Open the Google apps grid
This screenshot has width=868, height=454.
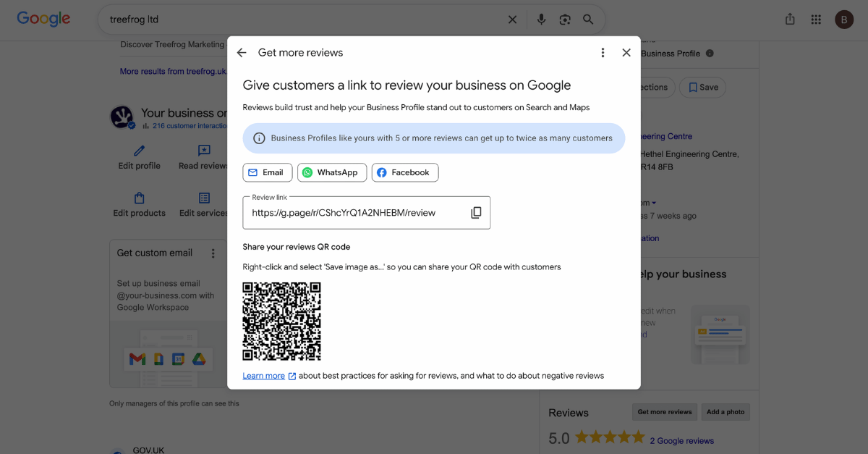click(x=816, y=20)
